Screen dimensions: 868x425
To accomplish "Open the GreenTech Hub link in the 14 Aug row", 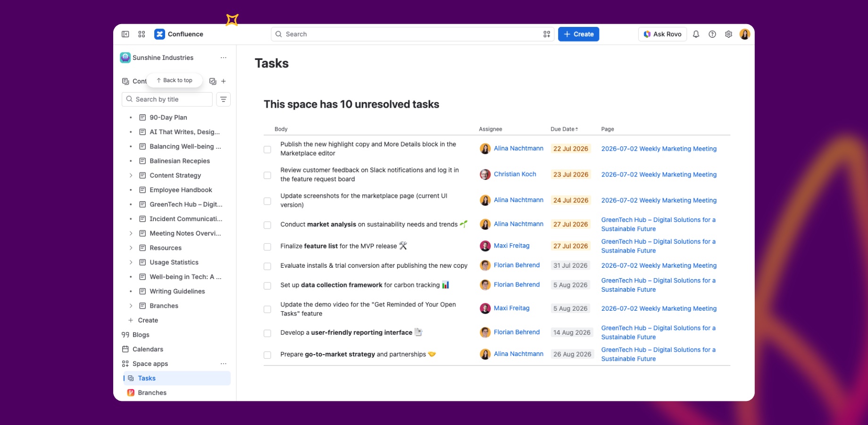I will [x=659, y=332].
